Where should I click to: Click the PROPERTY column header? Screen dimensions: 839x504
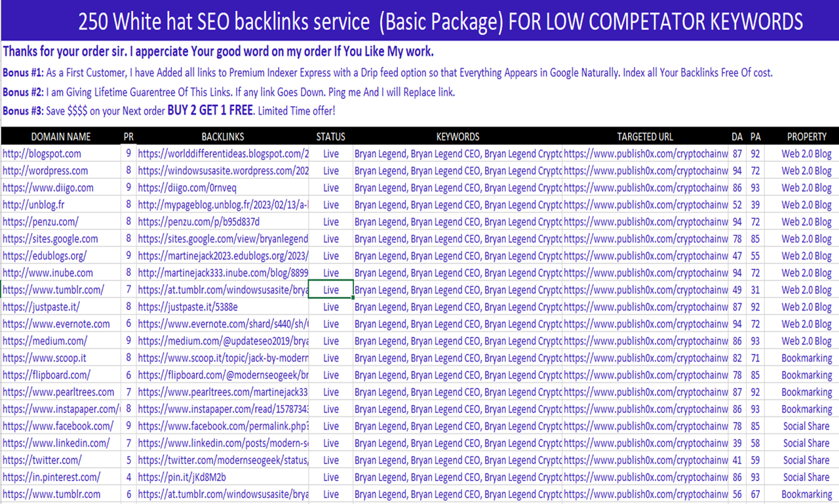pos(807,136)
